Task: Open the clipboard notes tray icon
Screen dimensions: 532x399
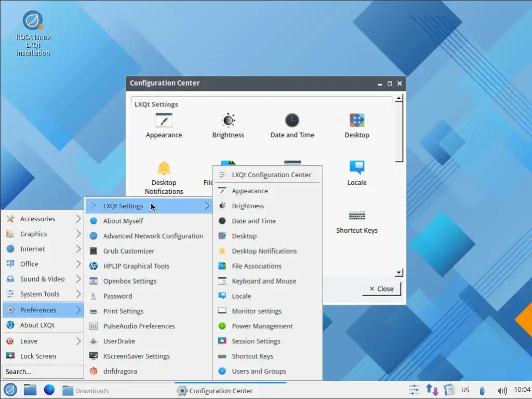Action: 449,390
